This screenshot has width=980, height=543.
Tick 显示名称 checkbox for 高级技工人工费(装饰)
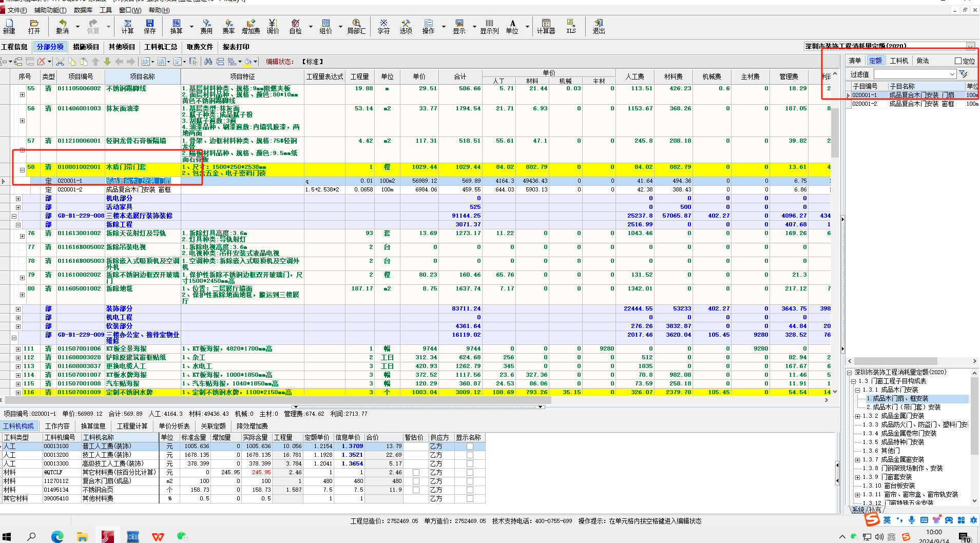coord(470,463)
